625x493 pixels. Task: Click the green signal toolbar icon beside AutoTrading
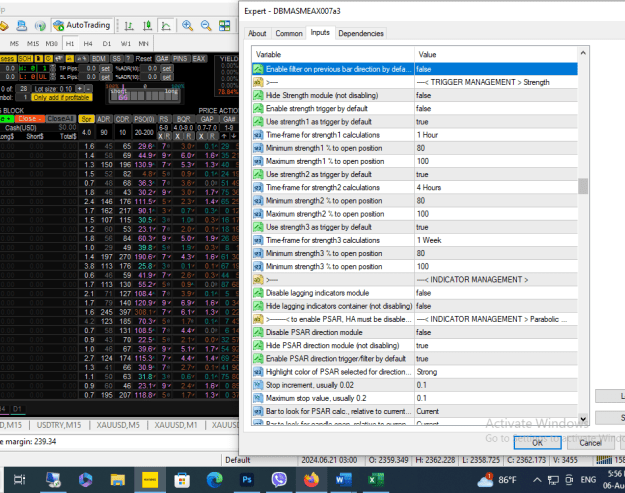(40, 26)
